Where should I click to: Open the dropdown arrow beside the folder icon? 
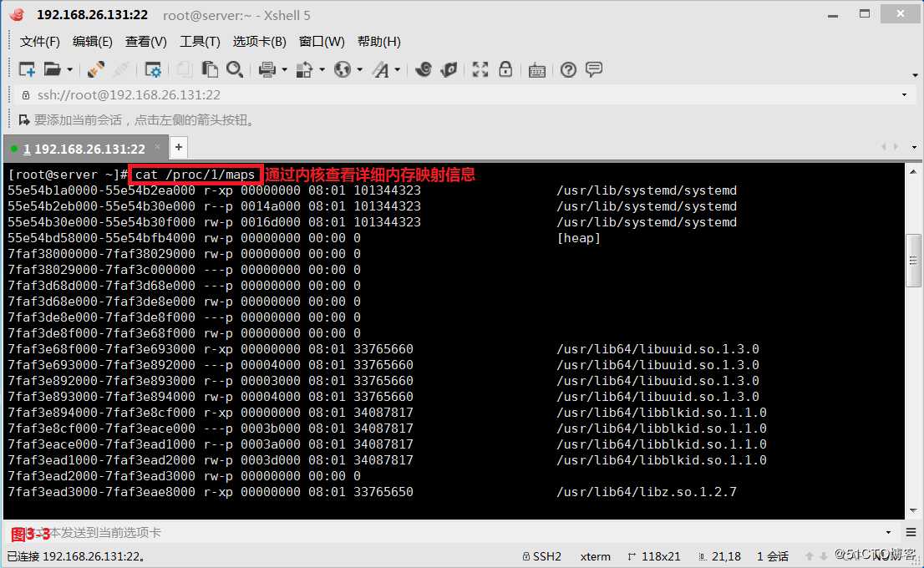69,69
